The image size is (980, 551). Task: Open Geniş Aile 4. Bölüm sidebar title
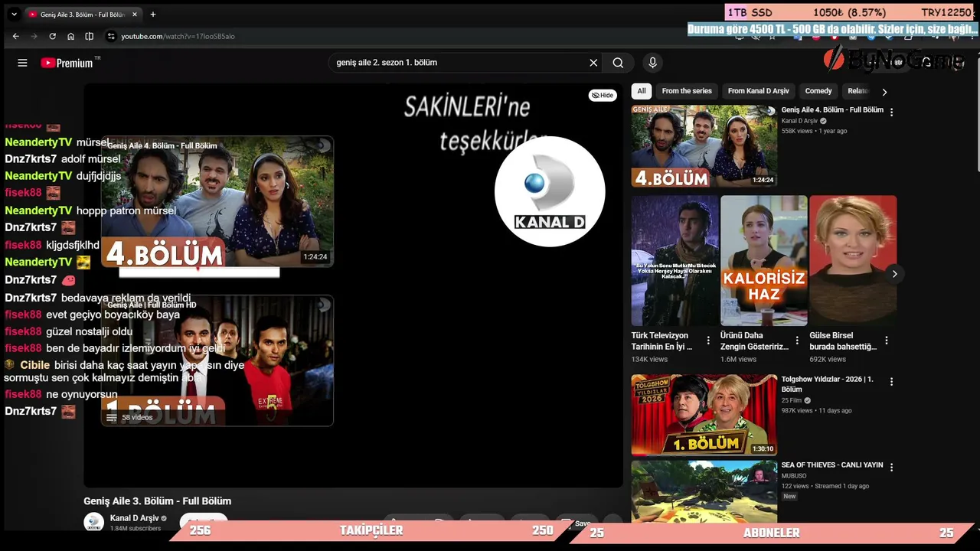click(x=832, y=110)
